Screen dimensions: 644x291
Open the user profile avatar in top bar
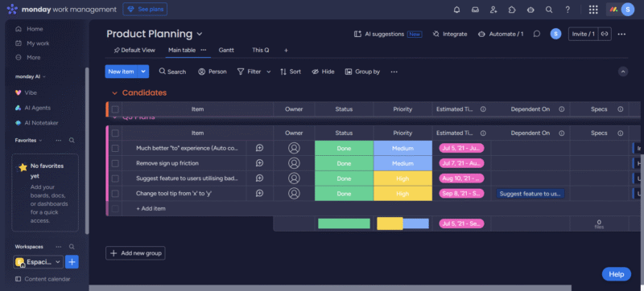(x=628, y=9)
